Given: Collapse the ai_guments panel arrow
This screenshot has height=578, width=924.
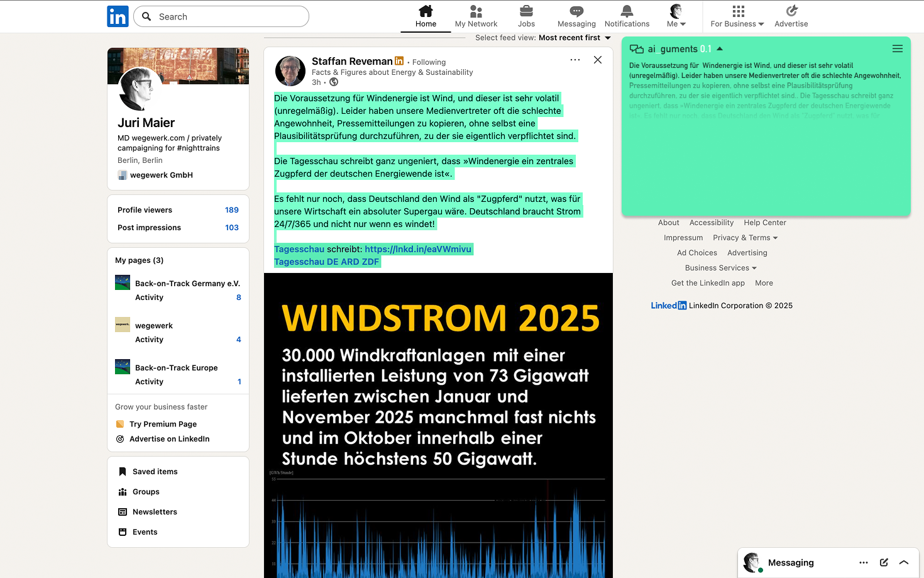Looking at the screenshot, I should tap(720, 49).
